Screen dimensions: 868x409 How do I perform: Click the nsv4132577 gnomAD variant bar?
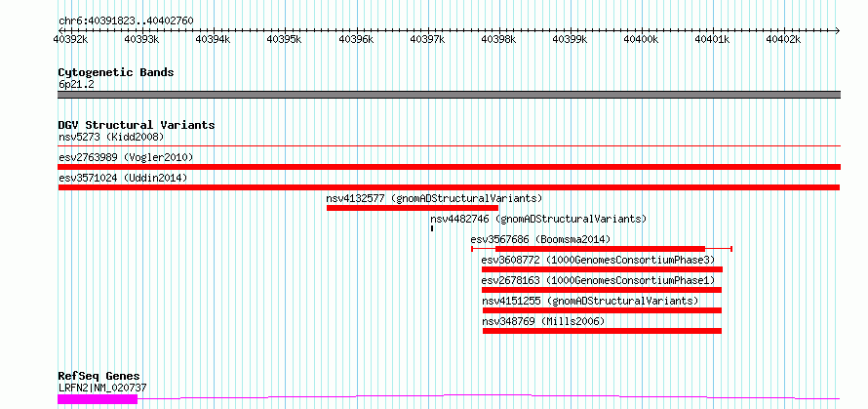[x=413, y=208]
